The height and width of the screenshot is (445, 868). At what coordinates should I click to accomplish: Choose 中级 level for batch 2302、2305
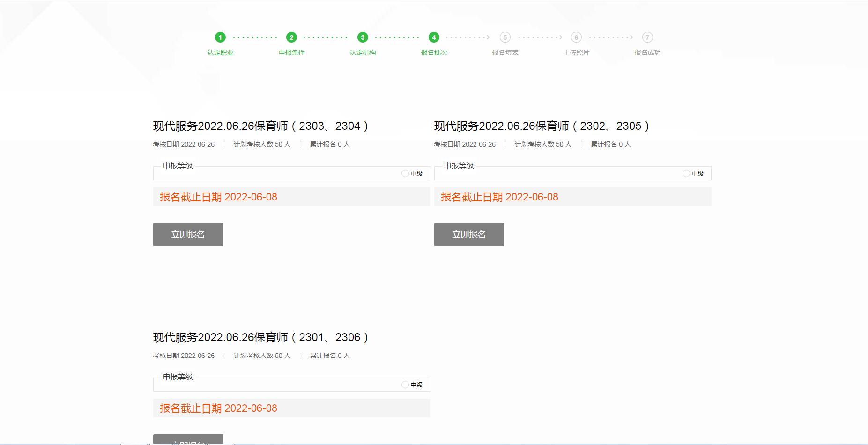686,173
